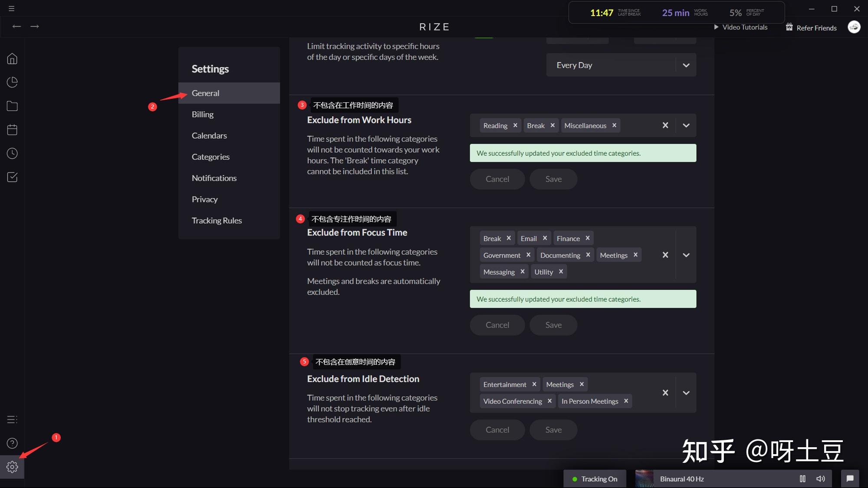This screenshot has height=488, width=868.
Task: Open the help question mark icon
Action: tap(12, 443)
